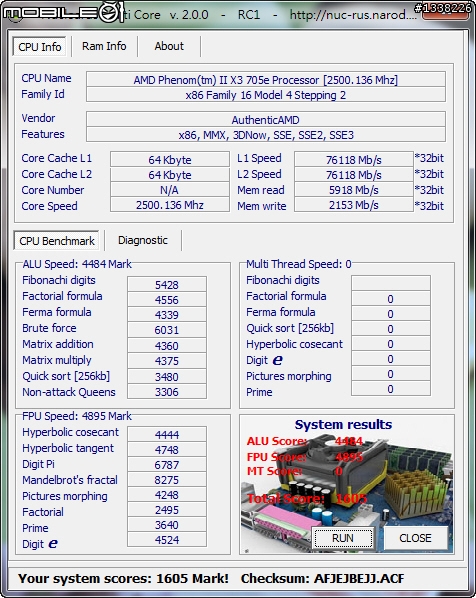Click ALU Fibonachi digits score 5428
Image resolution: width=476 pixels, height=598 pixels.
(167, 285)
